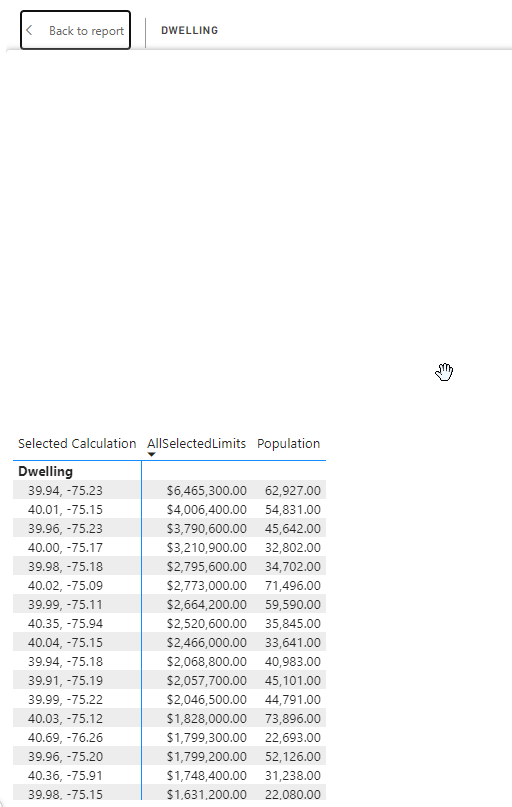
Task: Select row 39.98, -75.18
Action: point(65,567)
